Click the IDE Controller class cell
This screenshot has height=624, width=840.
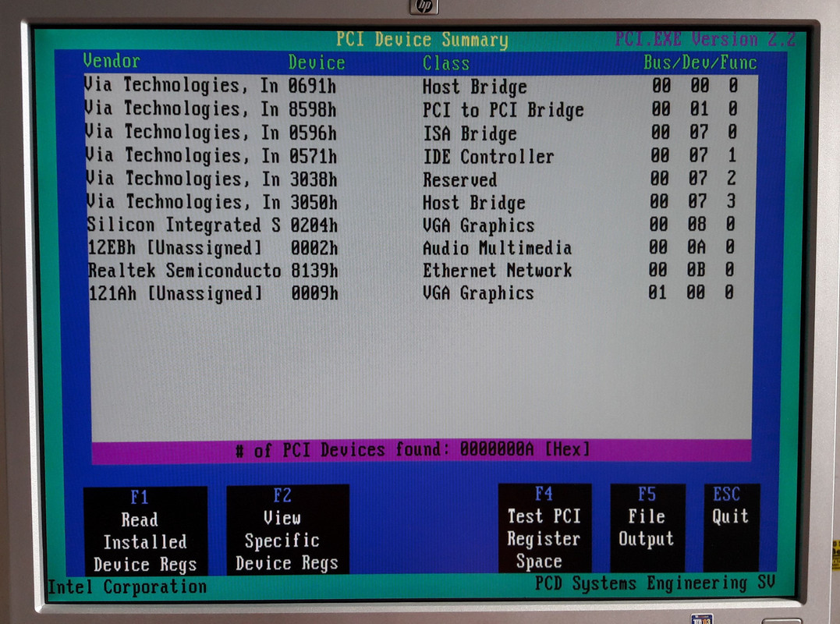488,157
